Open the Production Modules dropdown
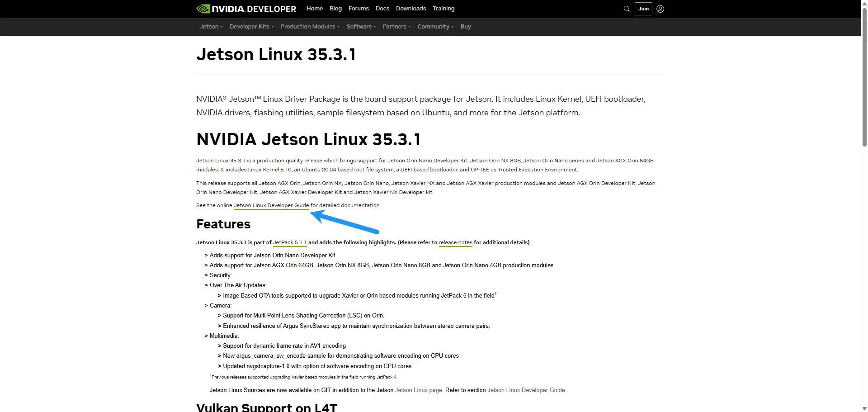Viewport: 868px width, 412px height. 310,27
